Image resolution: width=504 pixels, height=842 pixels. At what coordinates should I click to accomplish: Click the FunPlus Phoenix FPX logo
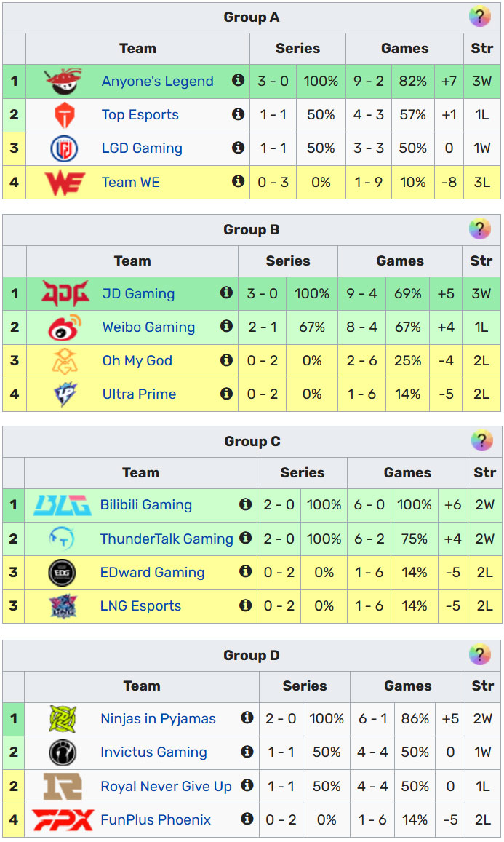pos(63,819)
